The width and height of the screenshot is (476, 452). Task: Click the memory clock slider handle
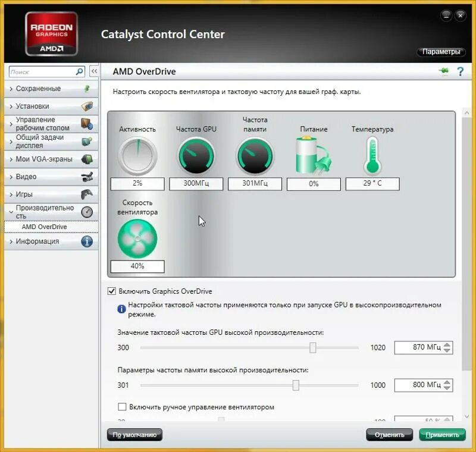(296, 385)
